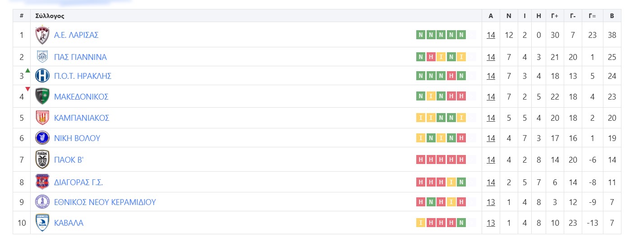Screen dimensions: 644x246
Task: Open the ΕΘΝΙΚΟΣ ΝΕΟΥ ΚΕΡΑΜΙΔΙΟΥ team page
Action: coord(105,202)
